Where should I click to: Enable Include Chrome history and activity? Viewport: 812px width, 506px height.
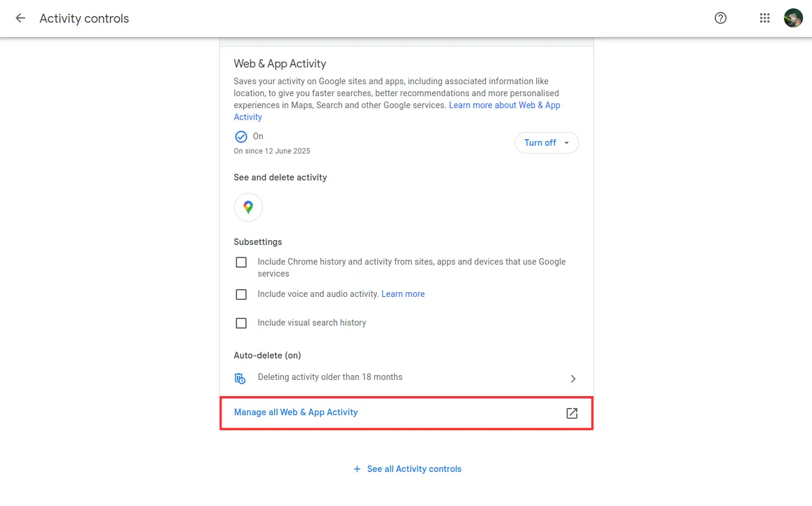[241, 262]
